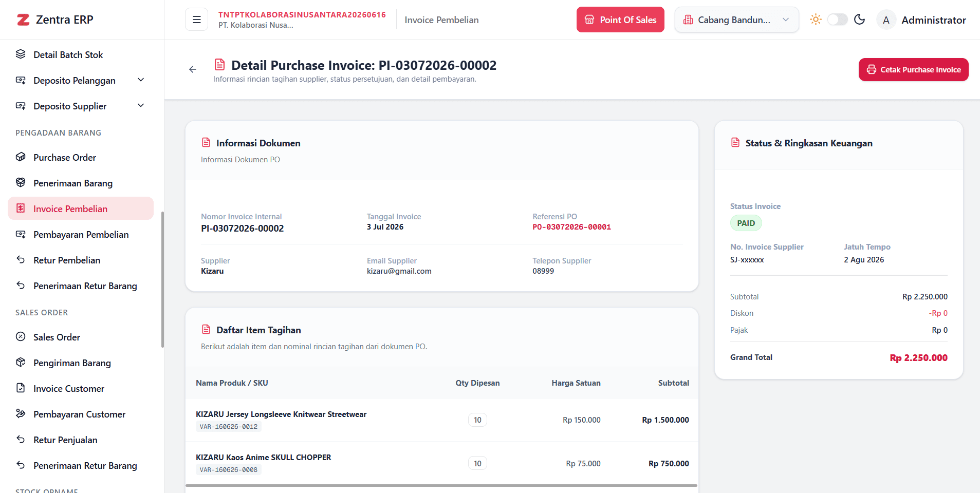Click the sun light-mode icon
980x493 pixels.
pos(816,20)
